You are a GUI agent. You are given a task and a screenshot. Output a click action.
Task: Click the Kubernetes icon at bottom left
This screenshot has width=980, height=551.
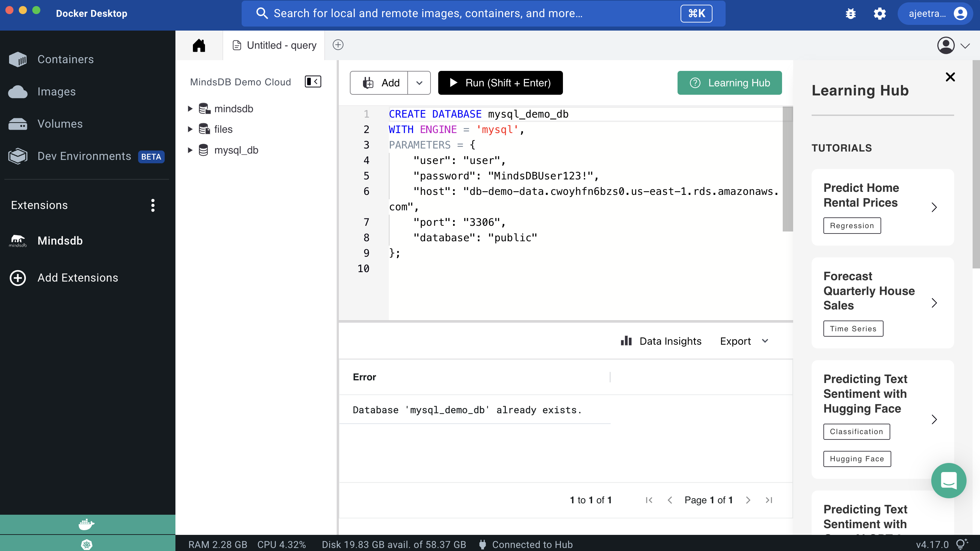pyautogui.click(x=87, y=544)
